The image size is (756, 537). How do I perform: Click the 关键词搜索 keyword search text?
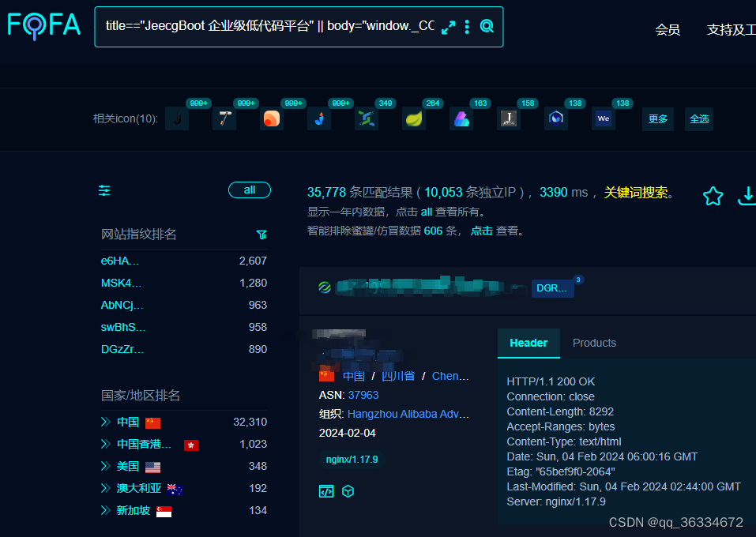[x=635, y=193]
